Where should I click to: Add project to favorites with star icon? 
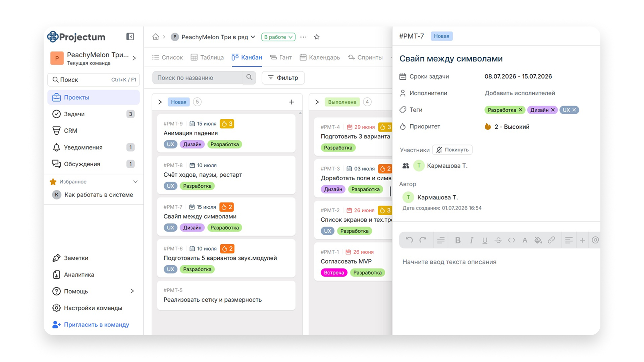pyautogui.click(x=317, y=37)
